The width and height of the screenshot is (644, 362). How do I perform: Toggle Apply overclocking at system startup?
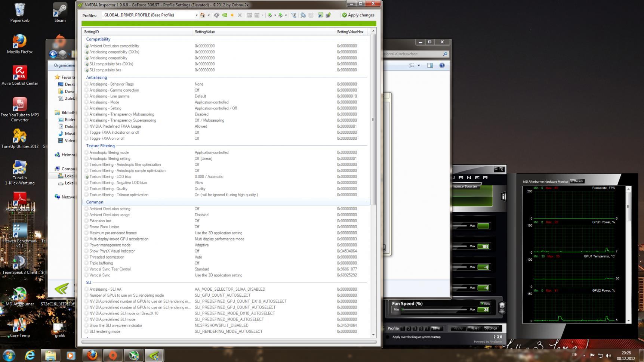[387, 337]
